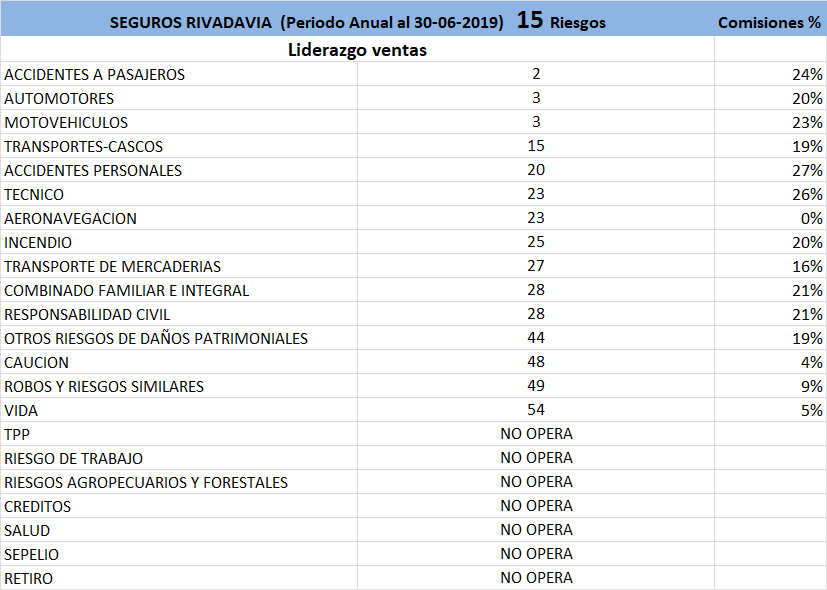Screen dimensions: 827x590
Task: Click the 'VIDA' row label
Action: click(21, 410)
